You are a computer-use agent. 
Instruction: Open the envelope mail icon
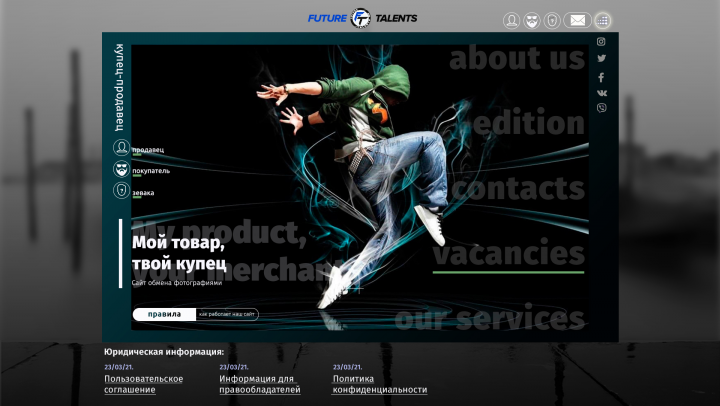point(577,21)
